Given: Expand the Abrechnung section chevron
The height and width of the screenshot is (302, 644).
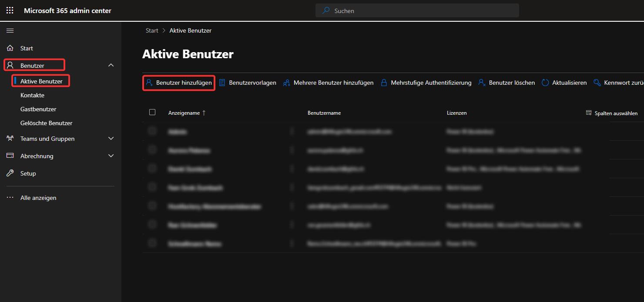Looking at the screenshot, I should point(111,156).
